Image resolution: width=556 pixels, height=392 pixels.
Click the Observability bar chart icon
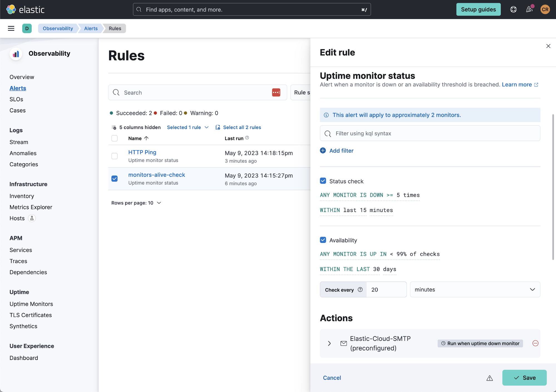(x=16, y=53)
